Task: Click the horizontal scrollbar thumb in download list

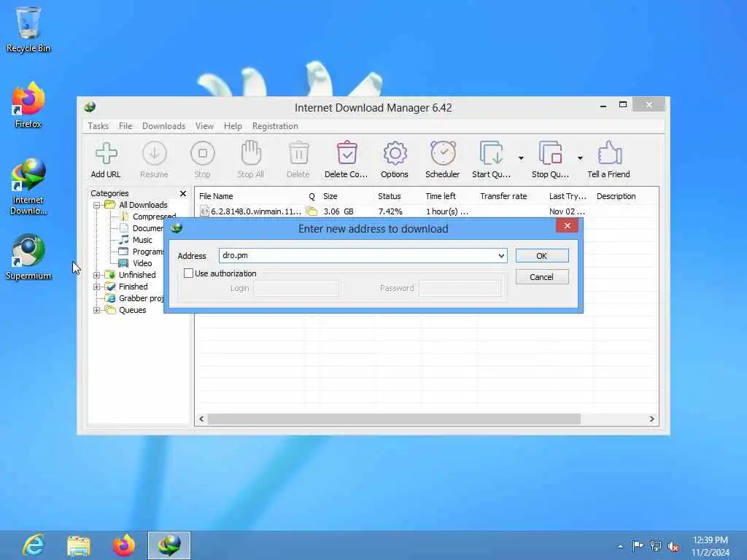Action: 395,419
